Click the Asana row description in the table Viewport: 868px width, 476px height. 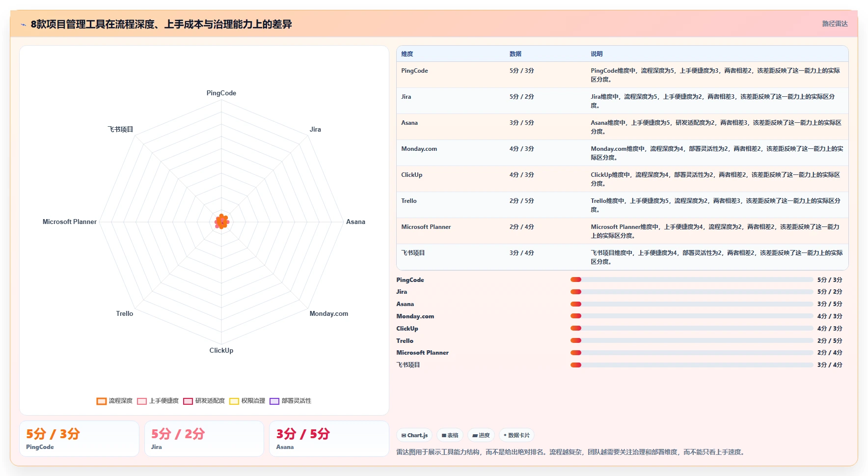click(x=716, y=127)
